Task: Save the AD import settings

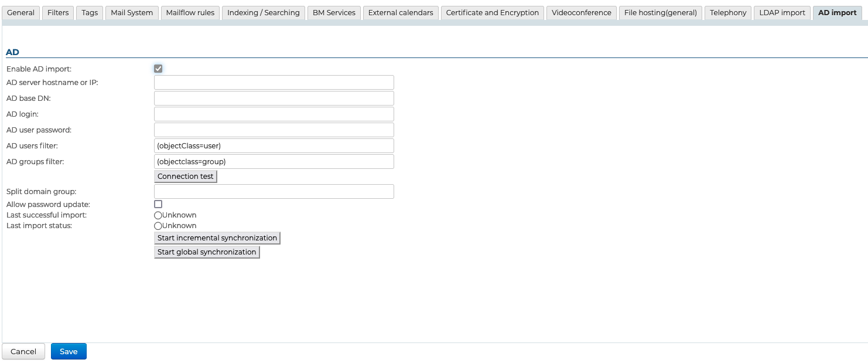Action: click(x=69, y=351)
